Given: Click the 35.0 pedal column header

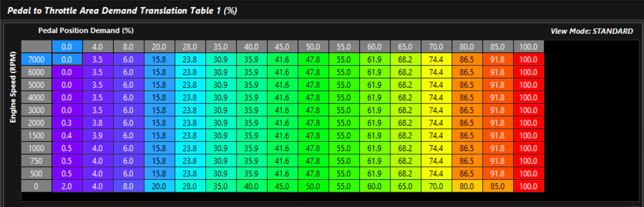Looking at the screenshot, I should 221,47.
